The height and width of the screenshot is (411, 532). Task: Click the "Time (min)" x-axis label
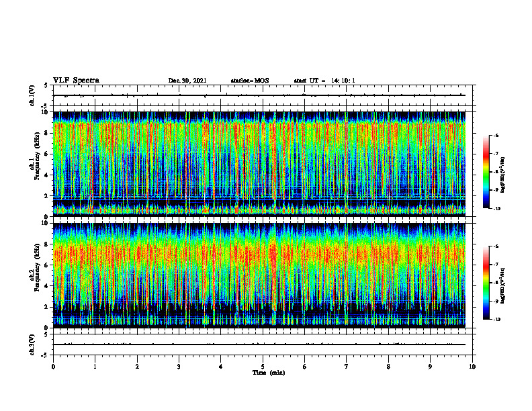click(x=269, y=373)
